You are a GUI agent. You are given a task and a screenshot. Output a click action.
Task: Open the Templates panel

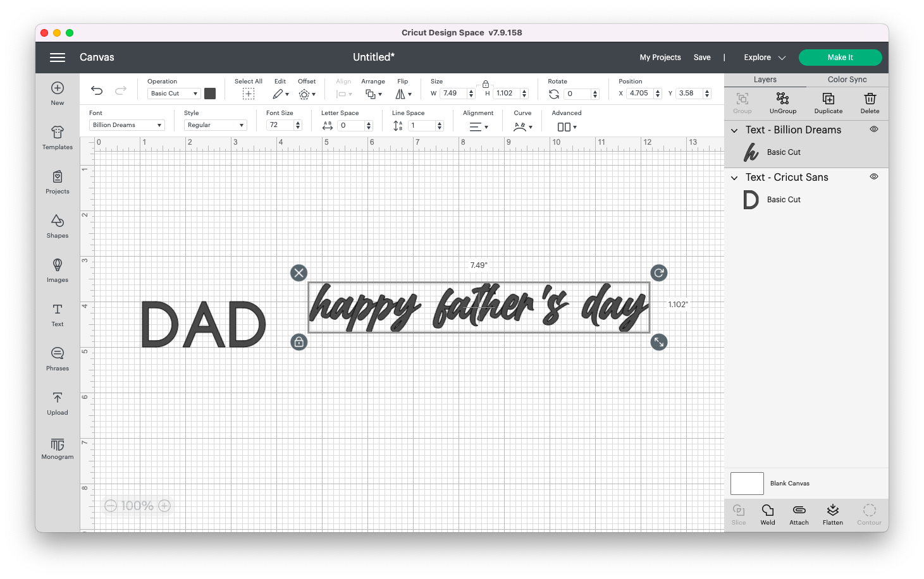click(57, 139)
